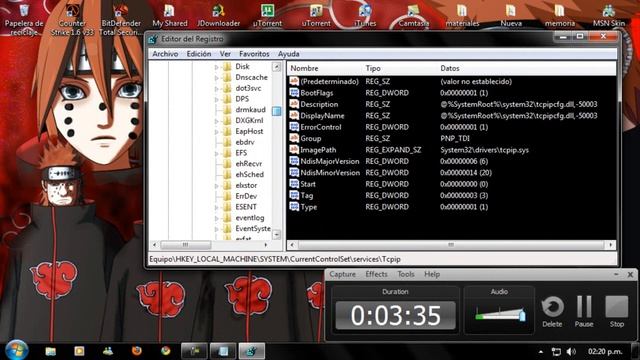The height and width of the screenshot is (360, 640).
Task: Select the ErrDev folder icon
Action: [x=227, y=196]
